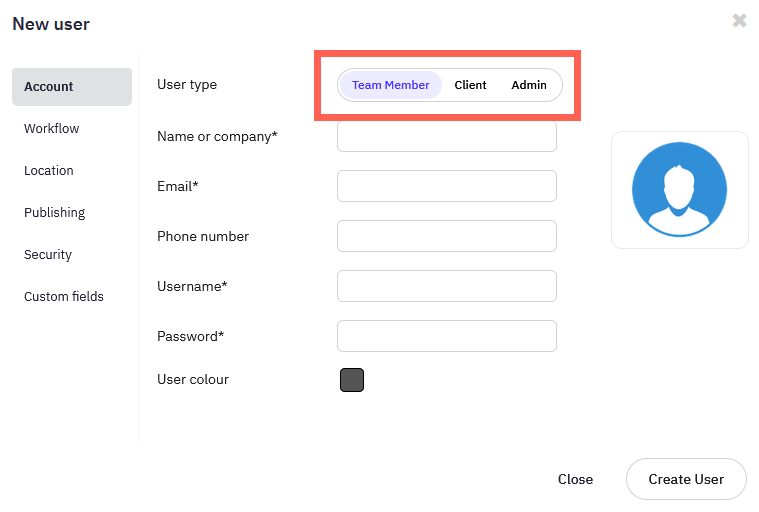Select the Client user type
Viewport: 759px width, 512px height.
470,85
